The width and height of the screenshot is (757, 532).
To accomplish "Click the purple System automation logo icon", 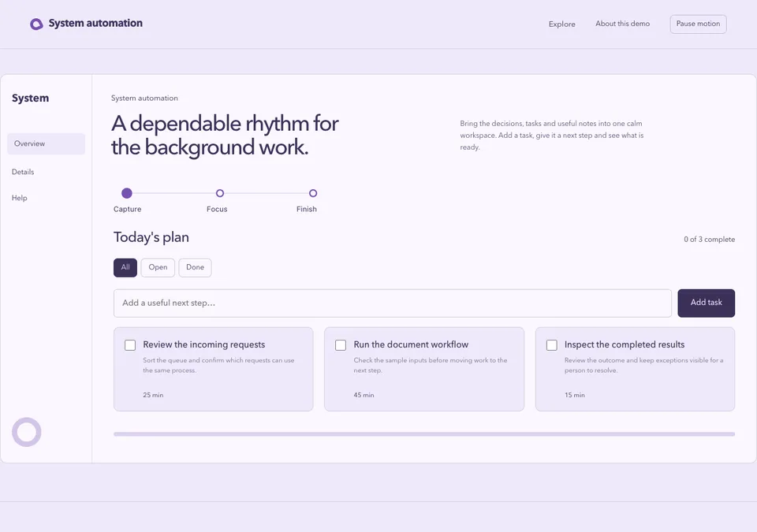I will pos(36,24).
